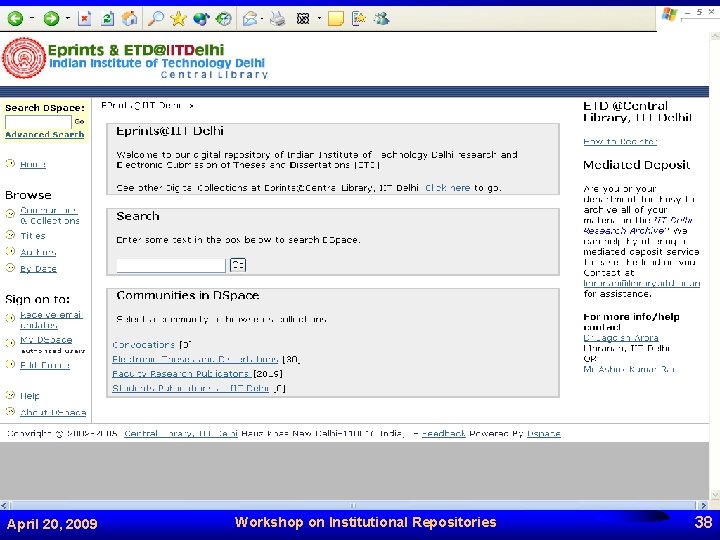Click the vertical scrollbar up arrow
720x540 pixels.
(x=714, y=36)
